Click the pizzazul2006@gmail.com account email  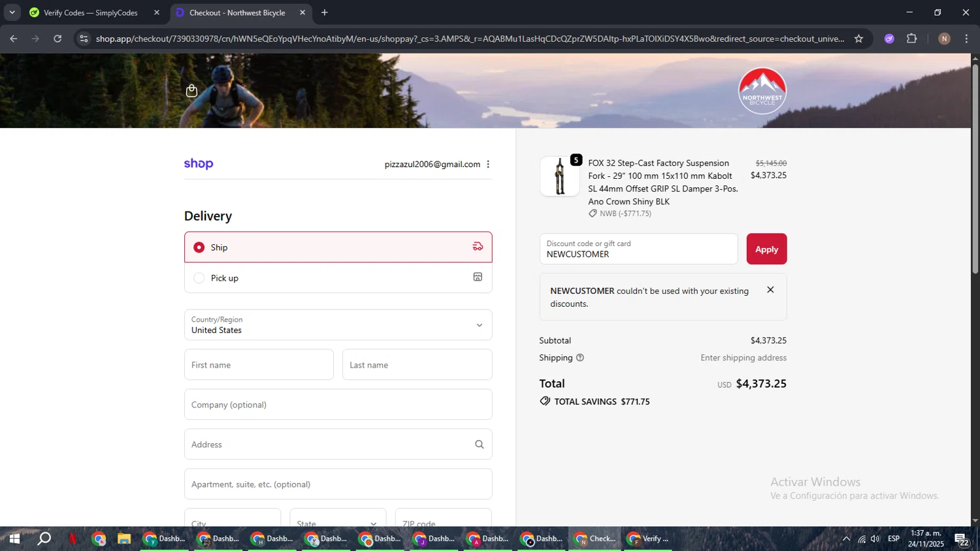click(433, 165)
